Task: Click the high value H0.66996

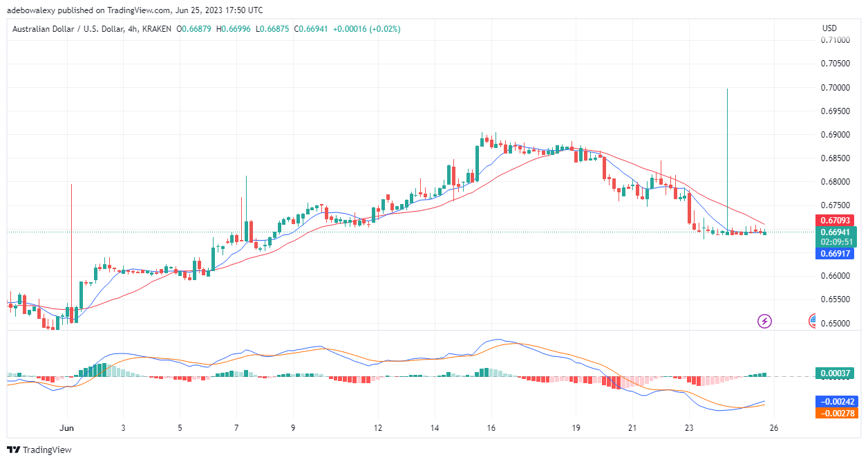Action: click(x=234, y=29)
